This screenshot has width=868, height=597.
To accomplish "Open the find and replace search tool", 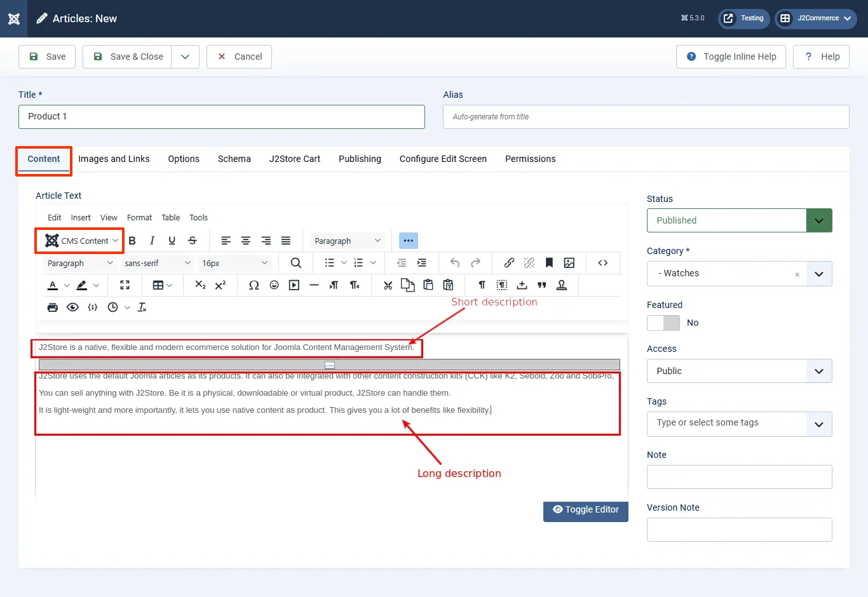I will click(x=295, y=263).
